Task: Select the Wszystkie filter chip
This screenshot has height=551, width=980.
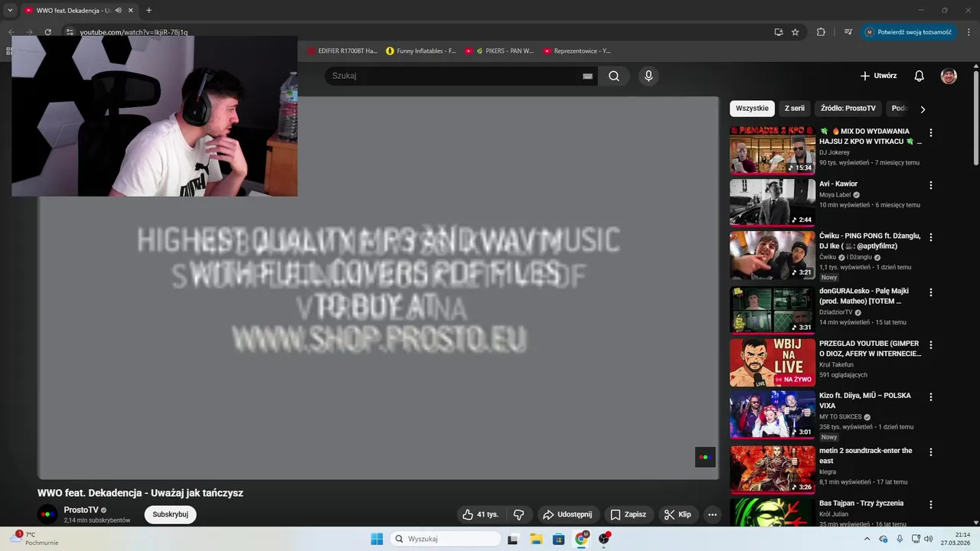Action: 752,109
